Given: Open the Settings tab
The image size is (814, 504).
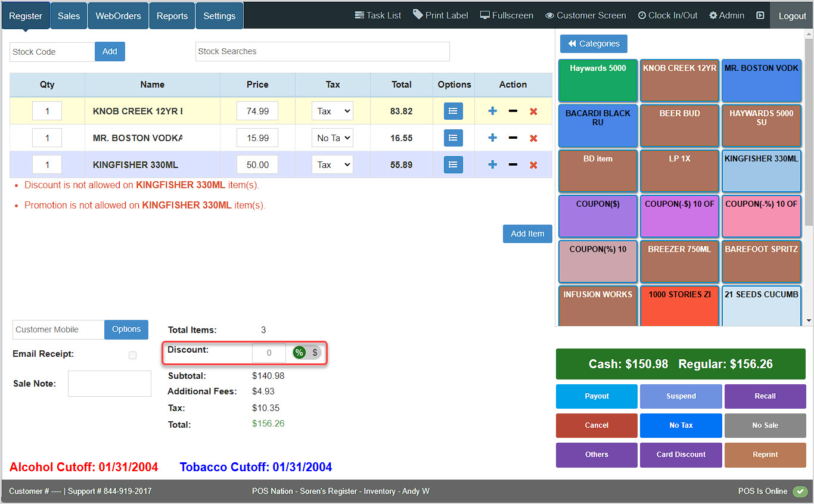Looking at the screenshot, I should [x=219, y=15].
